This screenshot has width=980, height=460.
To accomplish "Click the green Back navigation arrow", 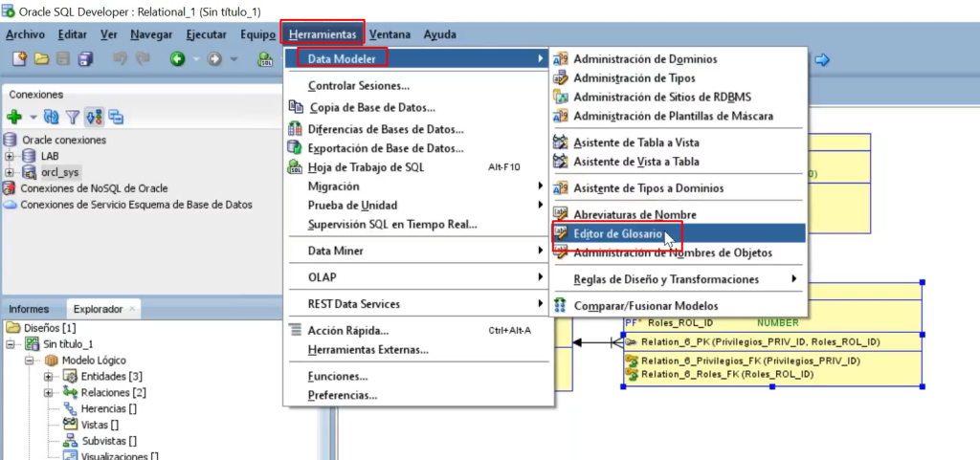I will [178, 59].
